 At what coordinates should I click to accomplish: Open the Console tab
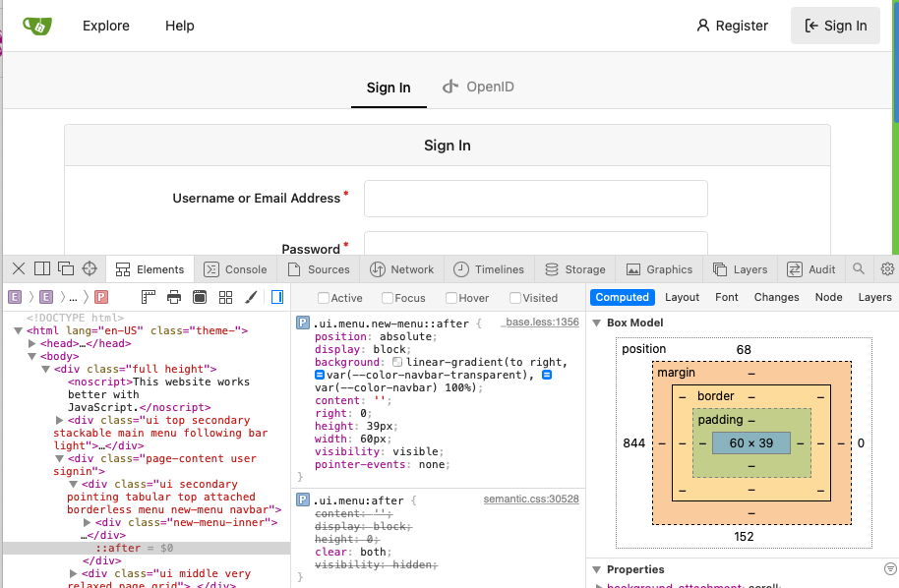pos(236,269)
